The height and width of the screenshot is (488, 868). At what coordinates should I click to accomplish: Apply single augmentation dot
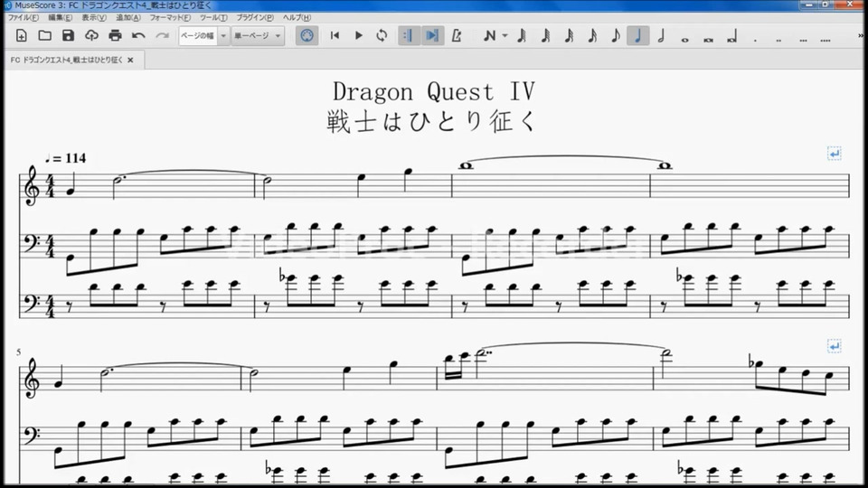point(755,39)
